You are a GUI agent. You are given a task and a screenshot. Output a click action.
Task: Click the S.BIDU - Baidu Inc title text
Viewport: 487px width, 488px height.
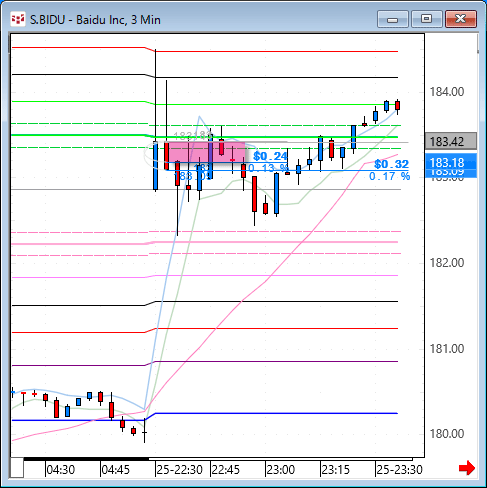(x=95, y=20)
